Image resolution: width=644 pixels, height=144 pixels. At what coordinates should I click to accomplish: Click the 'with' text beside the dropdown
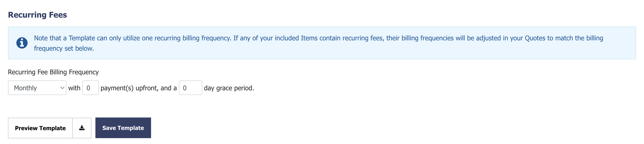[74, 88]
